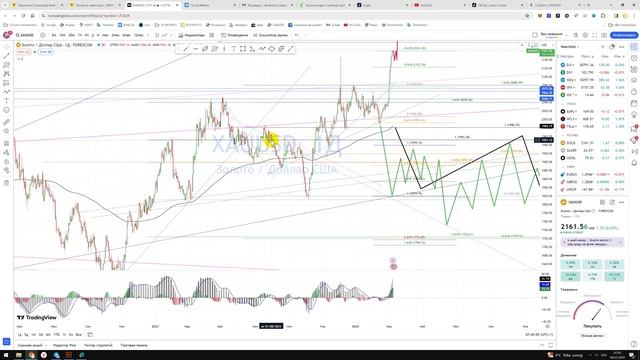Open the details panel more menu
The width and height of the screenshot is (640, 360).
(x=621, y=202)
